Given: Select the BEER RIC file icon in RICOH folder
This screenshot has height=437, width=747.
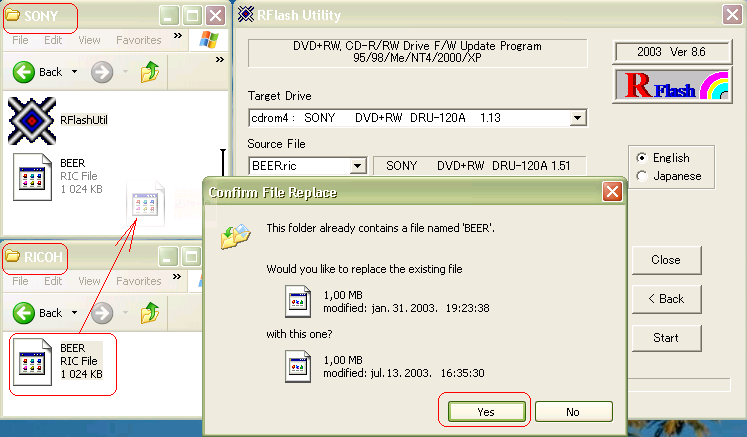Looking at the screenshot, I should coord(32,362).
